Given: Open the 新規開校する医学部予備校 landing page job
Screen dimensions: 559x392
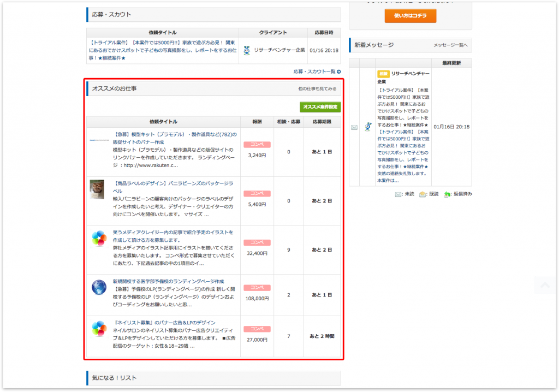Looking at the screenshot, I should click(x=168, y=281).
